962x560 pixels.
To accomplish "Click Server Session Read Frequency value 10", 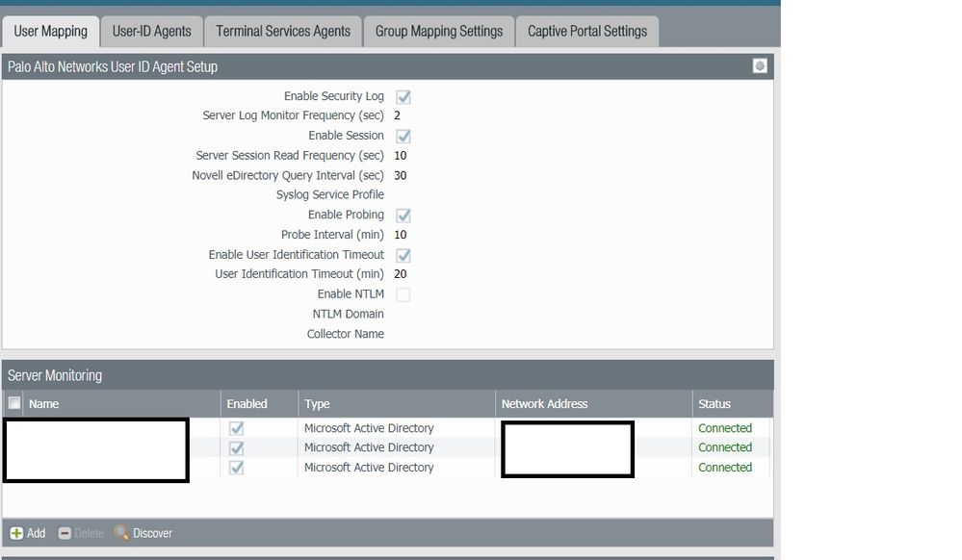I will [x=400, y=155].
